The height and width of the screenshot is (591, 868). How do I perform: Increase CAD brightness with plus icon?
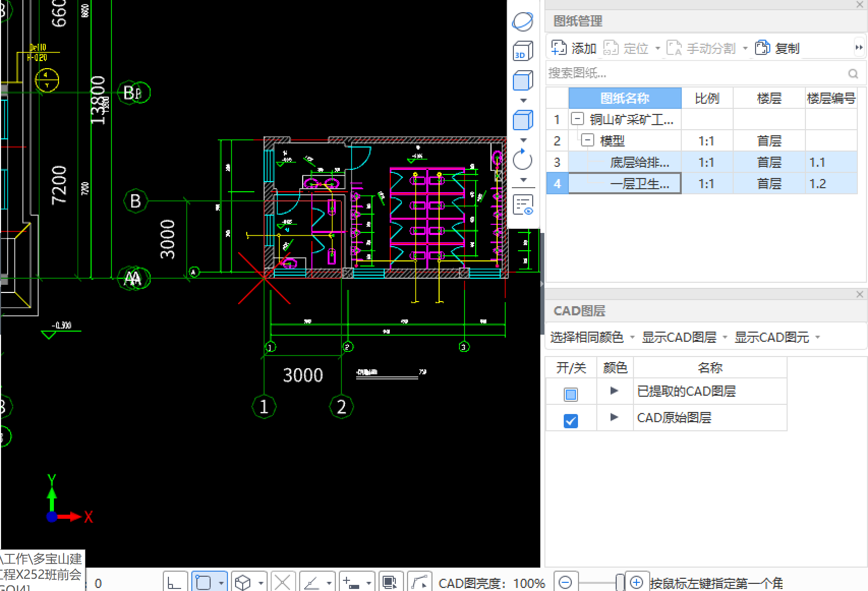pyautogui.click(x=636, y=582)
